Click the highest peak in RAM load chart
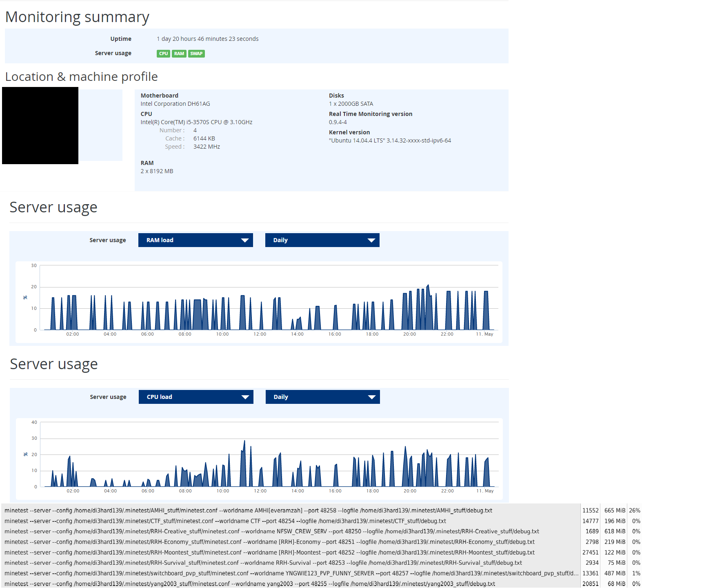Viewport: 702px width, 588px height. click(428, 285)
